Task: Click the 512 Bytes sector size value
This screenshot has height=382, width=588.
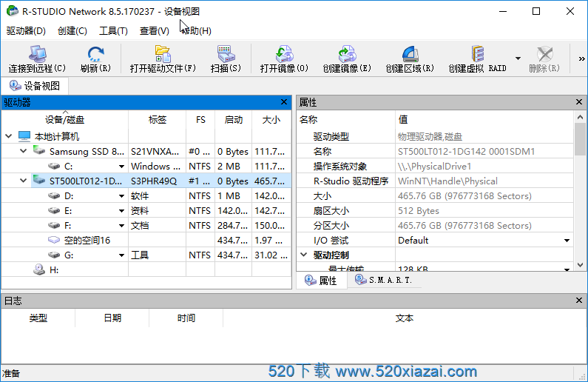Action: tap(419, 211)
